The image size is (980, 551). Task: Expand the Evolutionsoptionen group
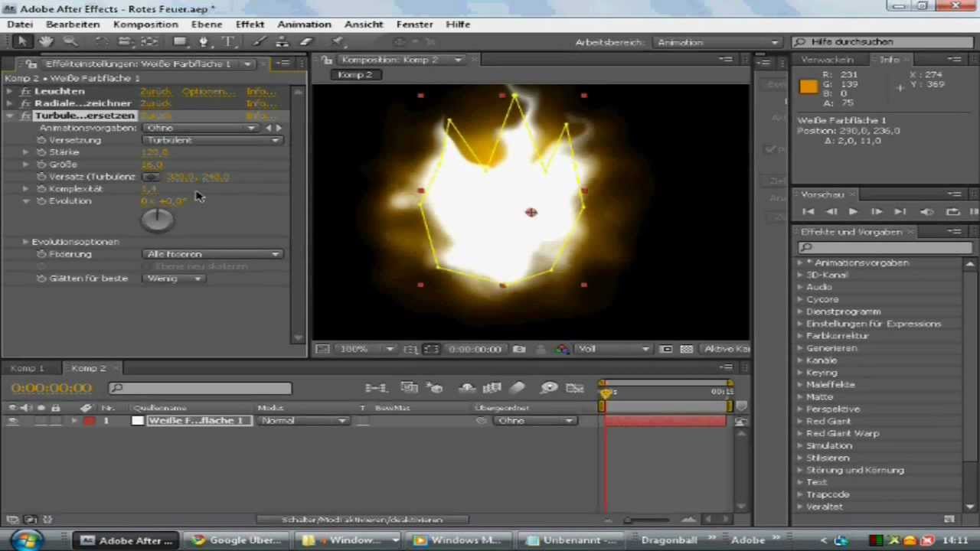[x=25, y=242]
